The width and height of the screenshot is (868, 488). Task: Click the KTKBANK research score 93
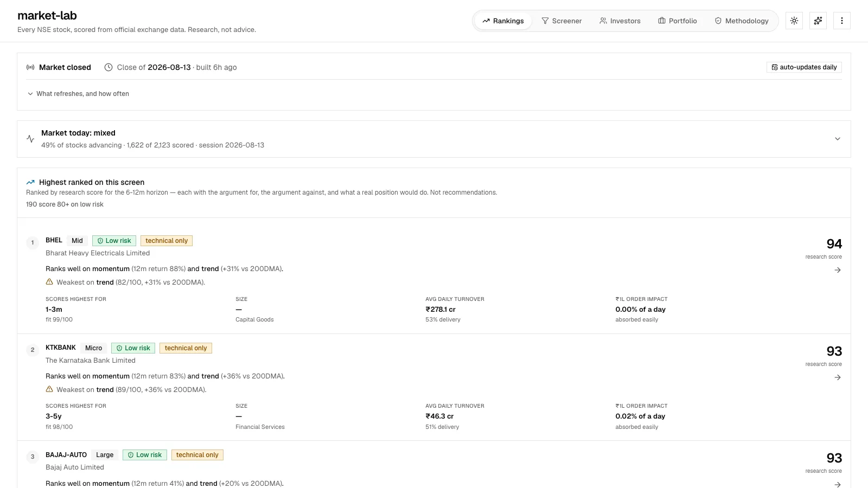tap(834, 351)
